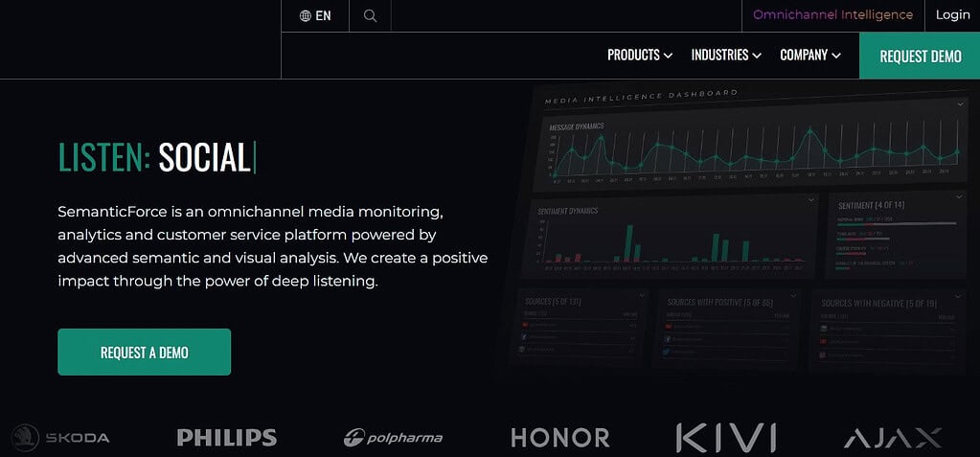Click the Ajax logo
This screenshot has height=457, width=980.
coord(893,438)
